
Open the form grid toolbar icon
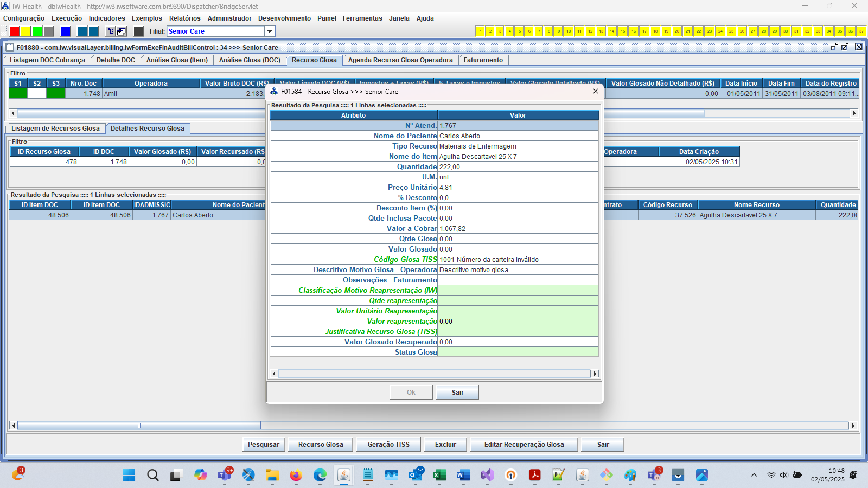120,31
